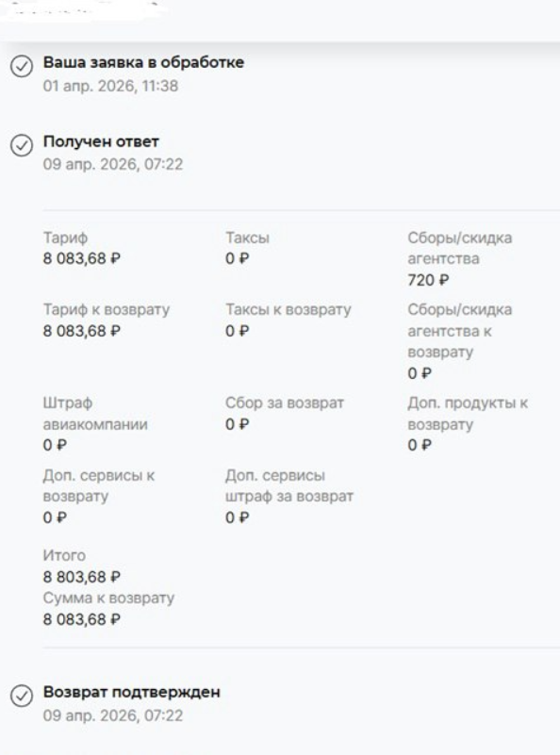Screen dimensions: 560x755
Task: Click the checkmark icon beside 'Получен ответ'
Action: point(22,145)
